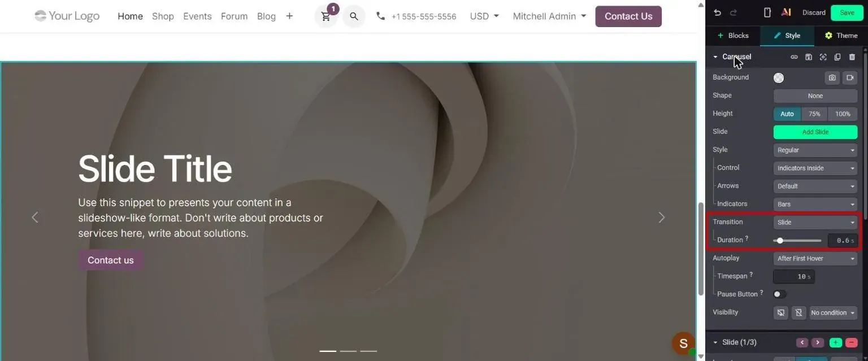Click the Carousel link/anchor icon
Viewport: 868px width, 361px height.
coord(794,57)
